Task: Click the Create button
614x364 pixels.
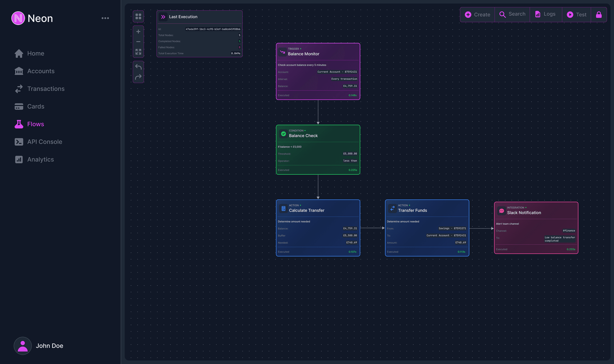Action: [477, 15]
